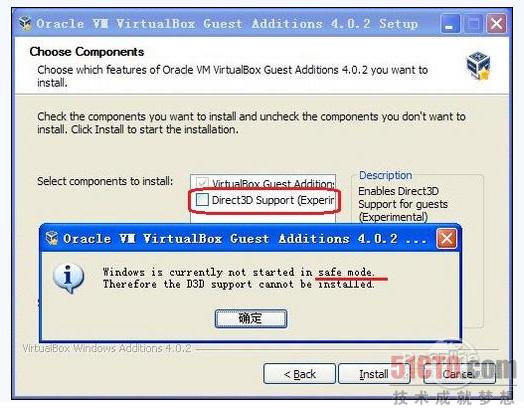Click the safe mode message text

point(239,278)
